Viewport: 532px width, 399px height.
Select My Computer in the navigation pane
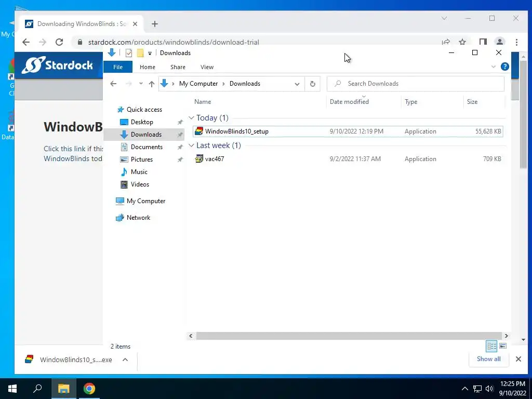[x=146, y=201]
